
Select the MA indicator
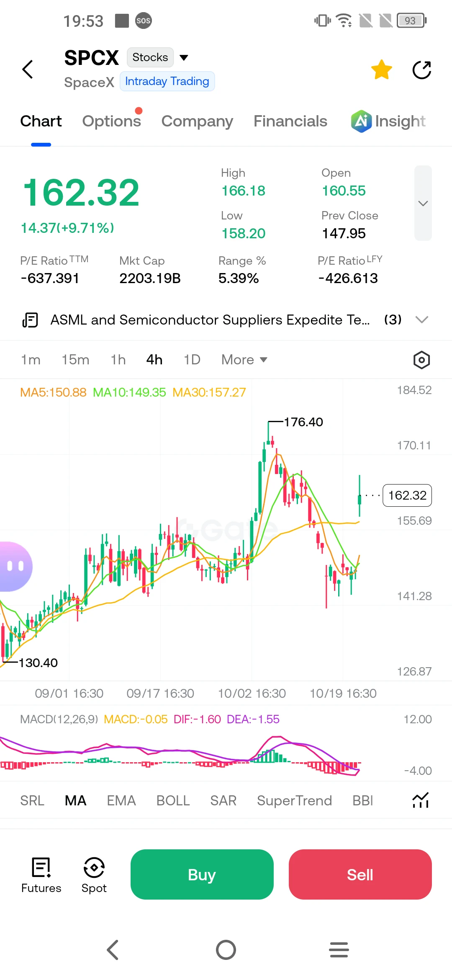75,800
